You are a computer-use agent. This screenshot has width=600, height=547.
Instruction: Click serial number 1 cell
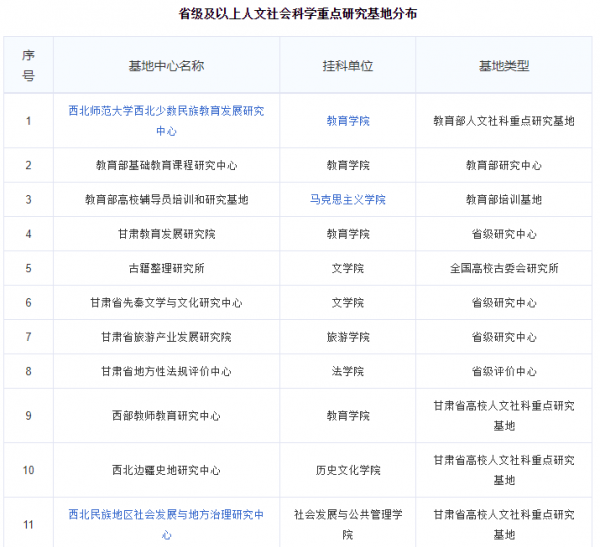click(x=28, y=121)
